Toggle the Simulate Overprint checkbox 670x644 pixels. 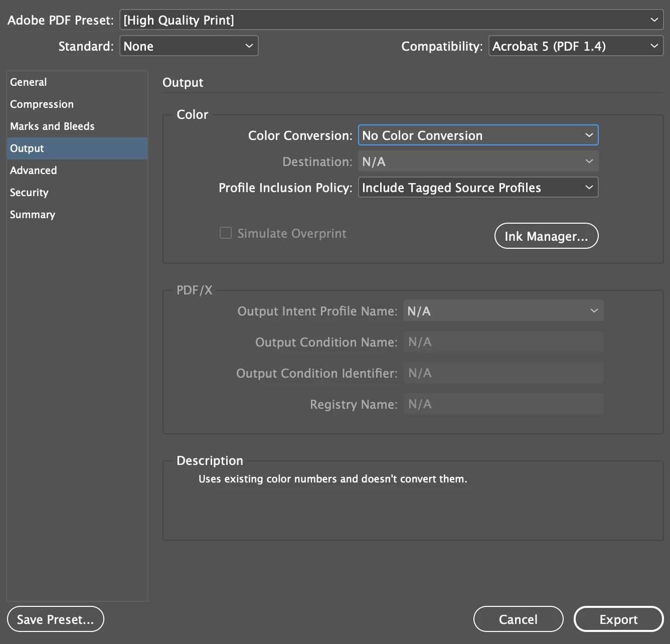point(226,233)
